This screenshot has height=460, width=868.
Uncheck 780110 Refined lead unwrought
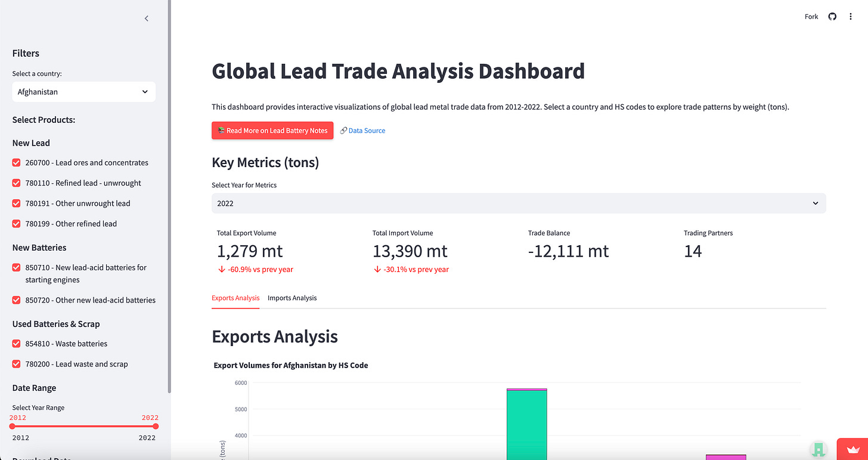tap(17, 183)
